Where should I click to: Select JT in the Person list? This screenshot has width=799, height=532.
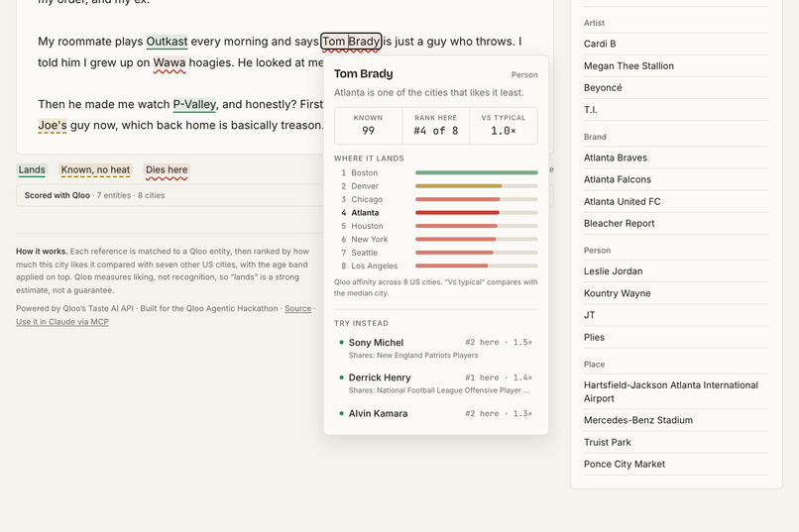676,315
